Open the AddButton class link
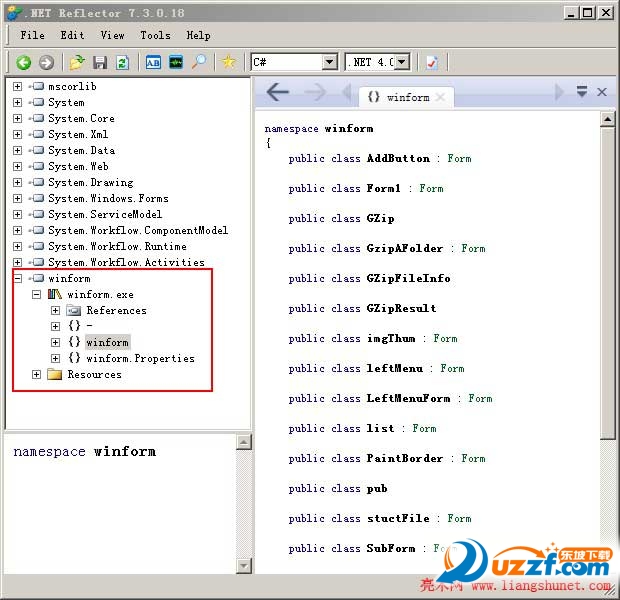Screen dimensions: 620x600 tap(398, 158)
